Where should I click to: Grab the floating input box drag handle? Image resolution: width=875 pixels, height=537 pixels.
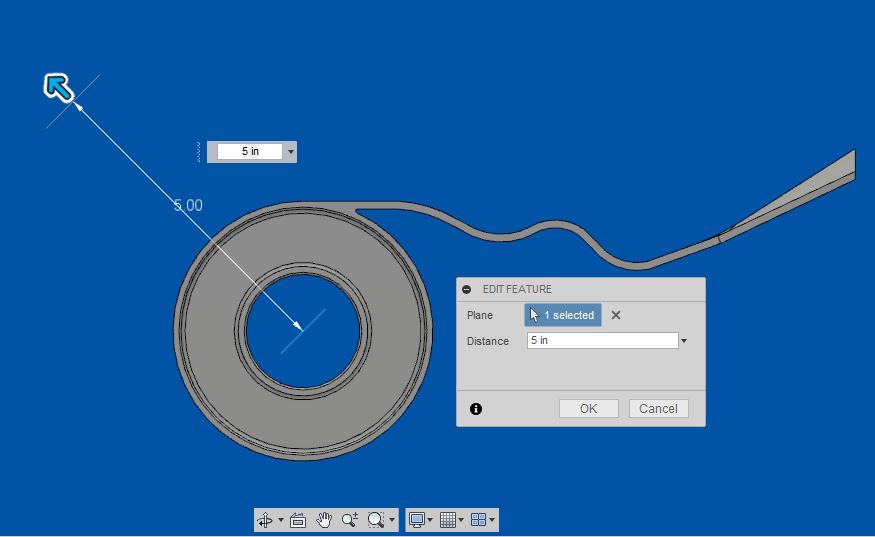coord(199,152)
